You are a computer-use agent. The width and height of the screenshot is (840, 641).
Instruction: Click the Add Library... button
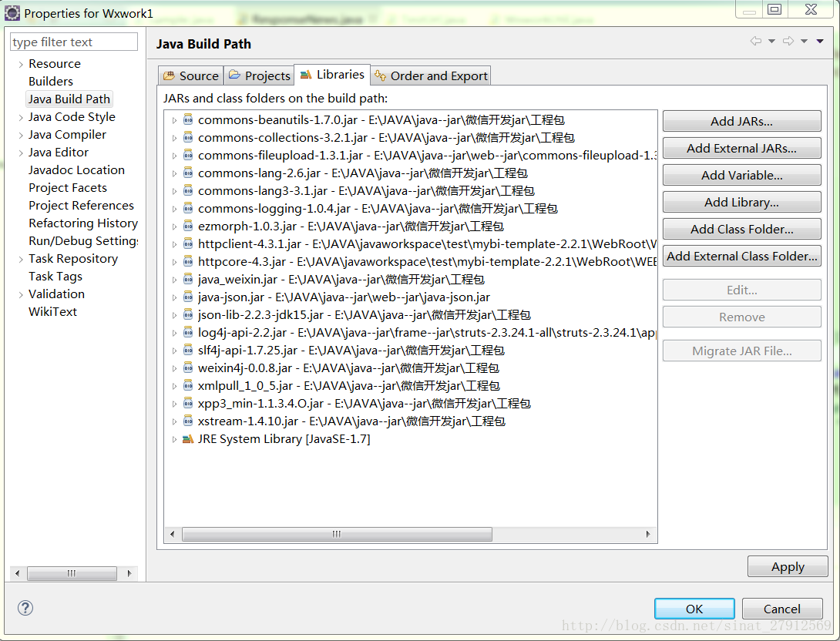[x=741, y=202]
